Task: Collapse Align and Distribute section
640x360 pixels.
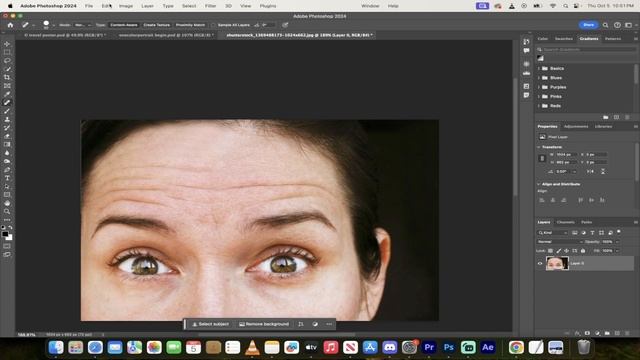Action: (539, 184)
